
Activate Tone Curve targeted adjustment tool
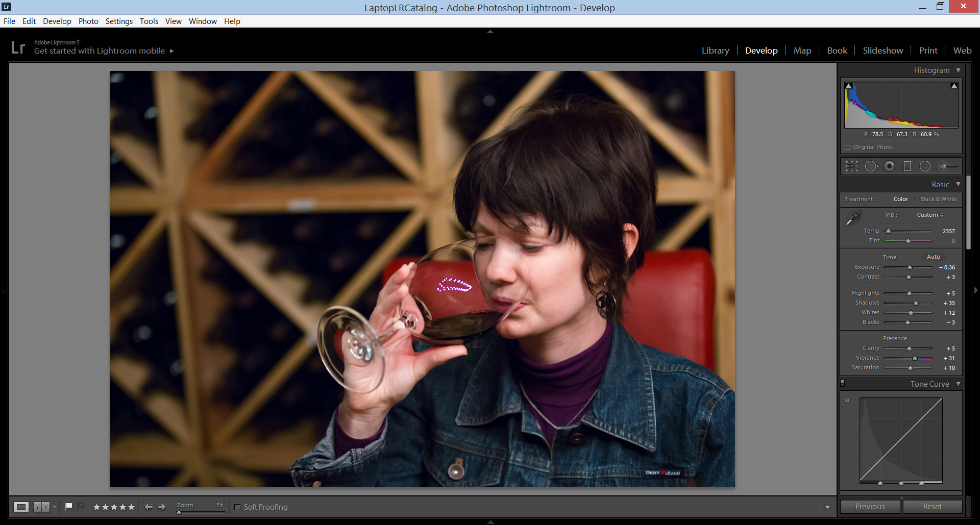(x=847, y=400)
